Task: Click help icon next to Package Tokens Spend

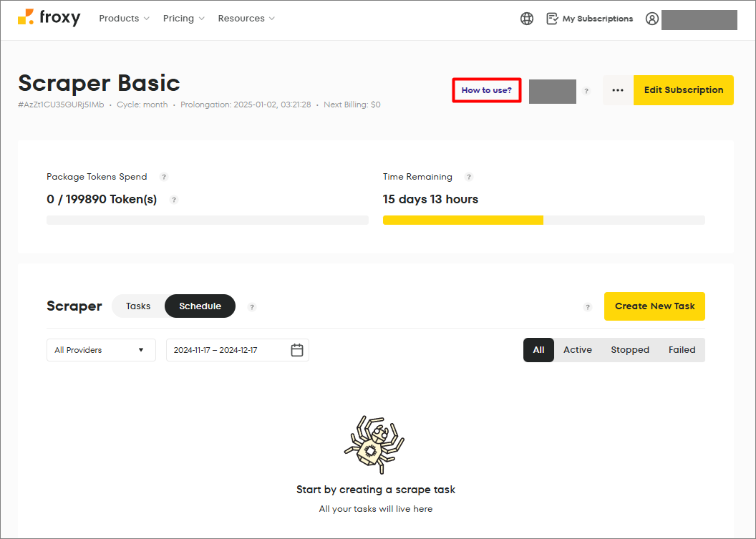Action: (164, 177)
